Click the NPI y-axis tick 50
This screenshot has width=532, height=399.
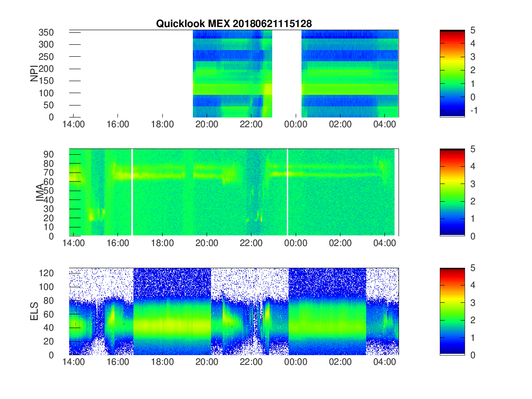(x=49, y=105)
